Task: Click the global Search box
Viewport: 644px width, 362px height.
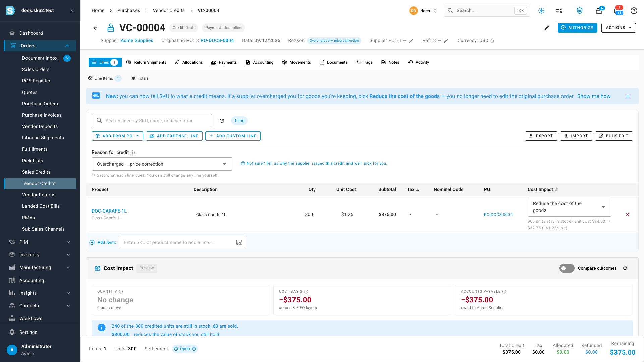Action: click(x=487, y=11)
